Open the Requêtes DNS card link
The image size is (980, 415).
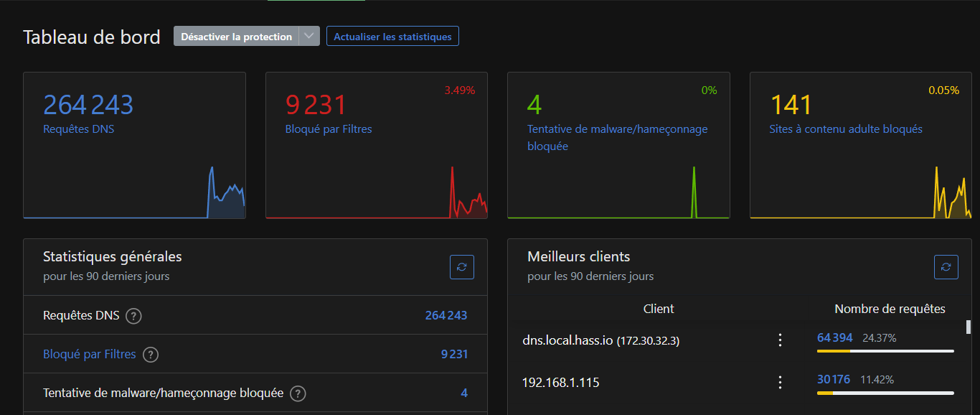[x=78, y=129]
